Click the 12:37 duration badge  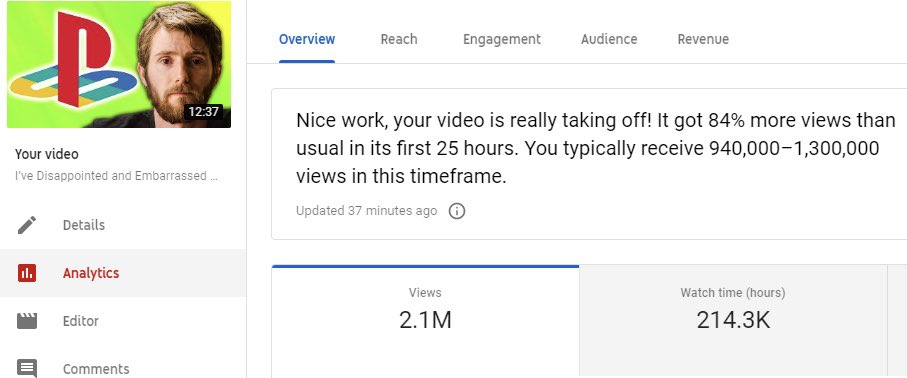(204, 112)
